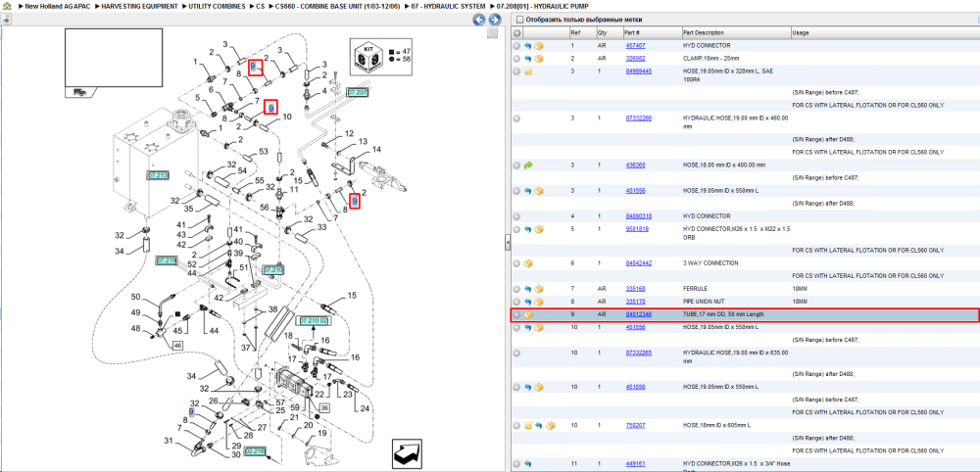This screenshot has width=980, height=472.
Task: Navigate back with the left blue arrow
Action: [x=479, y=20]
